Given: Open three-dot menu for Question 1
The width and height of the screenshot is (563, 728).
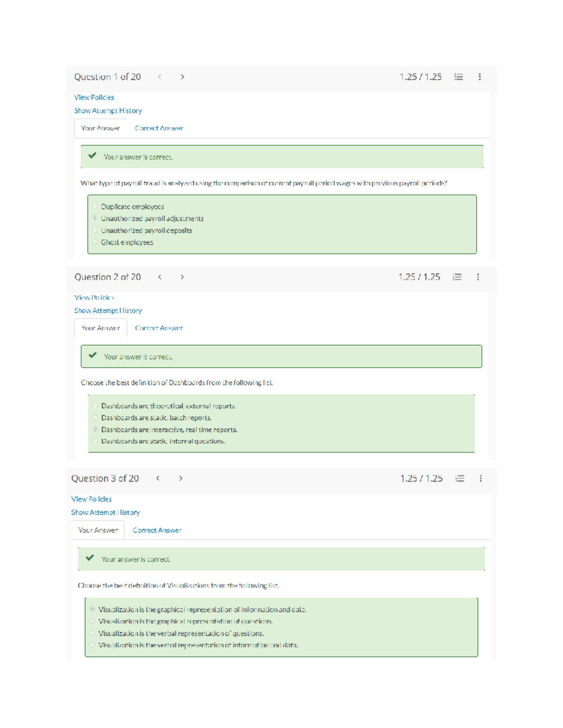Looking at the screenshot, I should 479,77.
